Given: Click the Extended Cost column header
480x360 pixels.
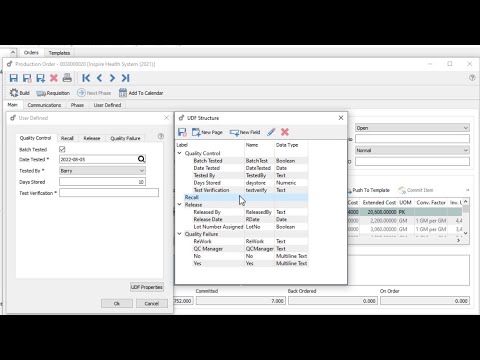Looking at the screenshot, I should click(379, 202).
